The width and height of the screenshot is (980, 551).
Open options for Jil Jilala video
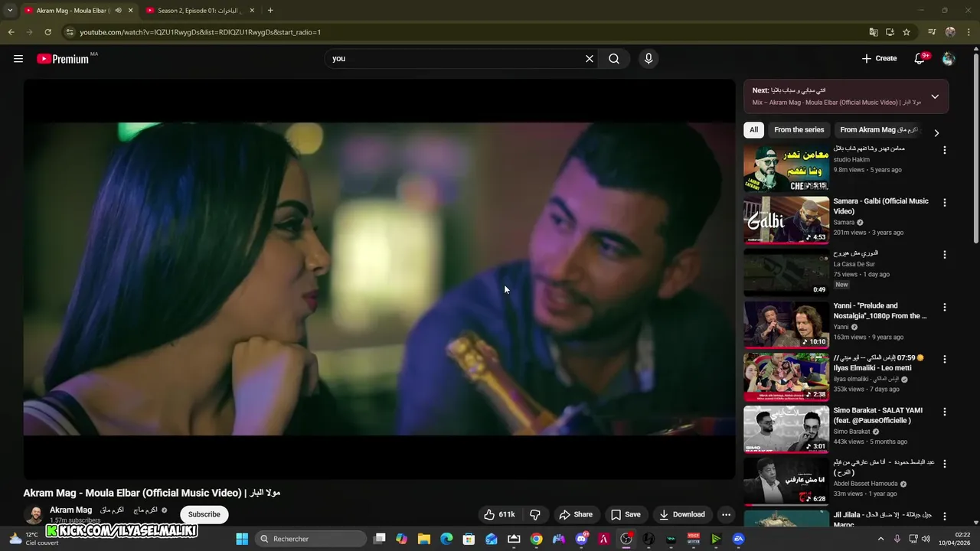coord(945,517)
